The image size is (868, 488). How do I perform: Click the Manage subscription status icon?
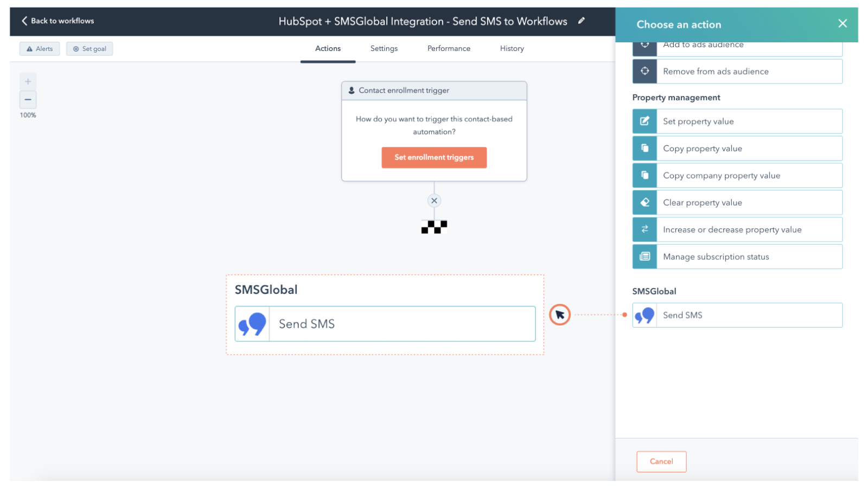(644, 256)
